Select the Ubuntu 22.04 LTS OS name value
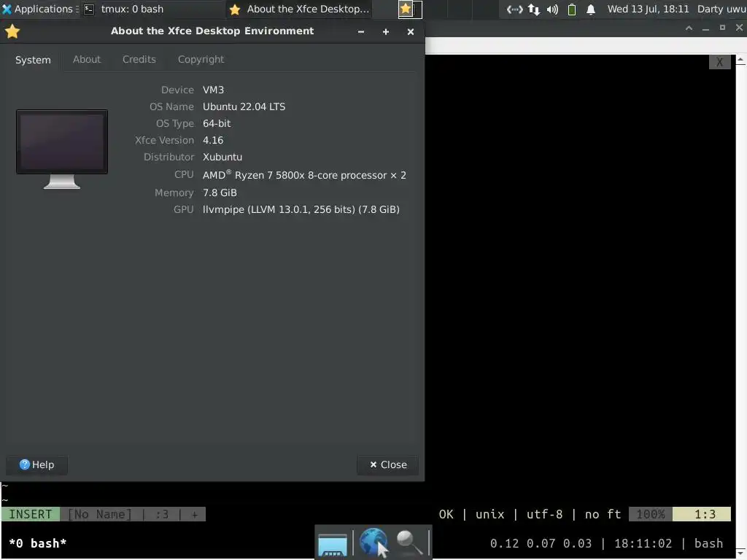Screen dimensions: 747x560 (244, 106)
